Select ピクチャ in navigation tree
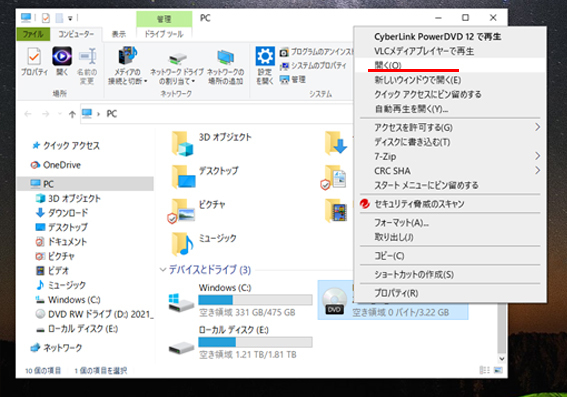This screenshot has height=397, width=567. 55,256
